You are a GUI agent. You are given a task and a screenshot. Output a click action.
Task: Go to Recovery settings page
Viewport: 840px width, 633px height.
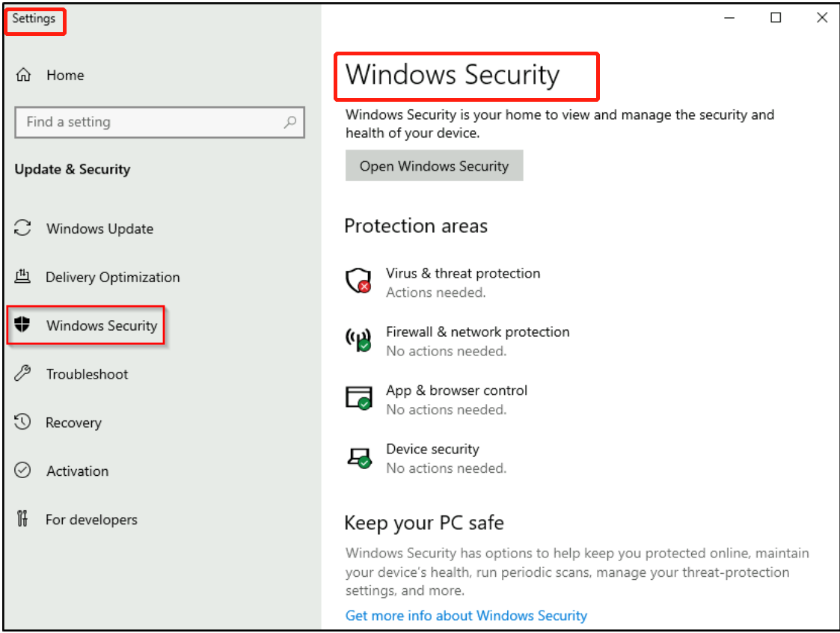tap(73, 423)
